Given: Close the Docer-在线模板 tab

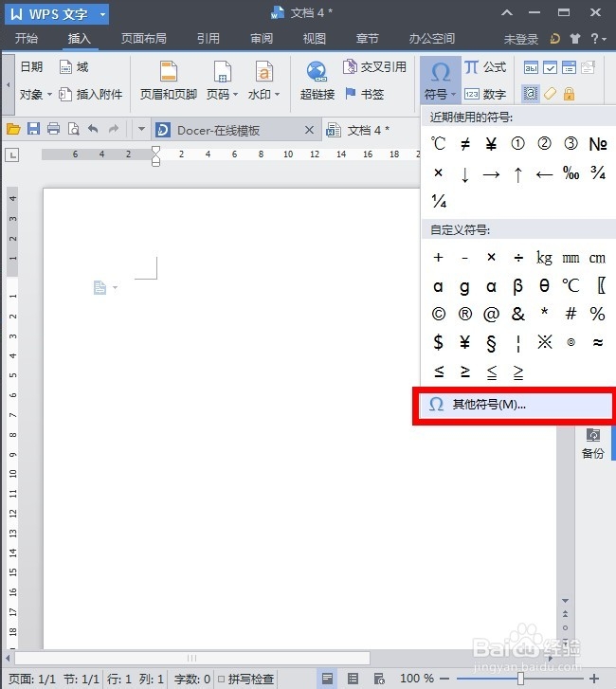Looking at the screenshot, I should [309, 130].
